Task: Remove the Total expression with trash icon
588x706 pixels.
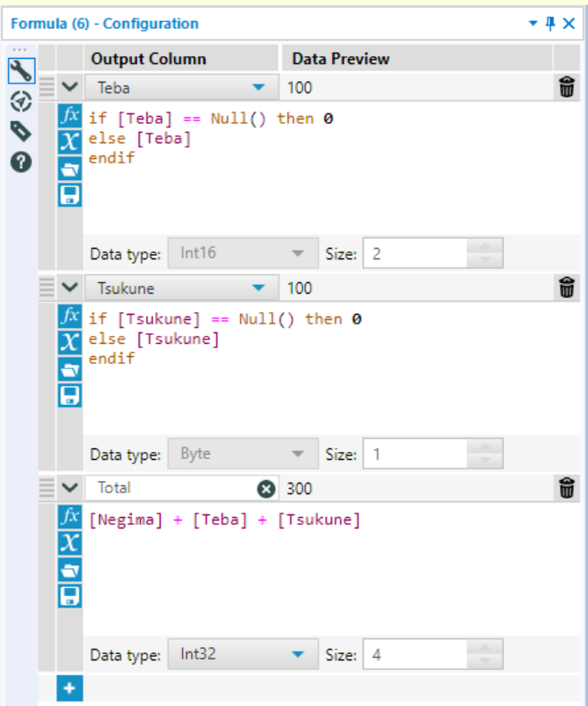Action: point(567,488)
